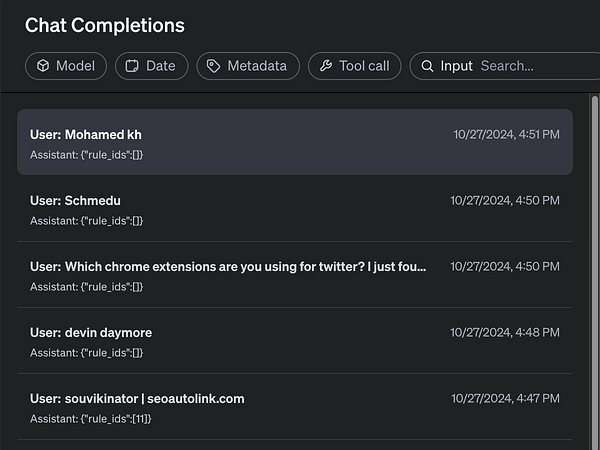Click the rule_ids [11] assistant response
Screen dimensions: 600x450
tap(90, 419)
